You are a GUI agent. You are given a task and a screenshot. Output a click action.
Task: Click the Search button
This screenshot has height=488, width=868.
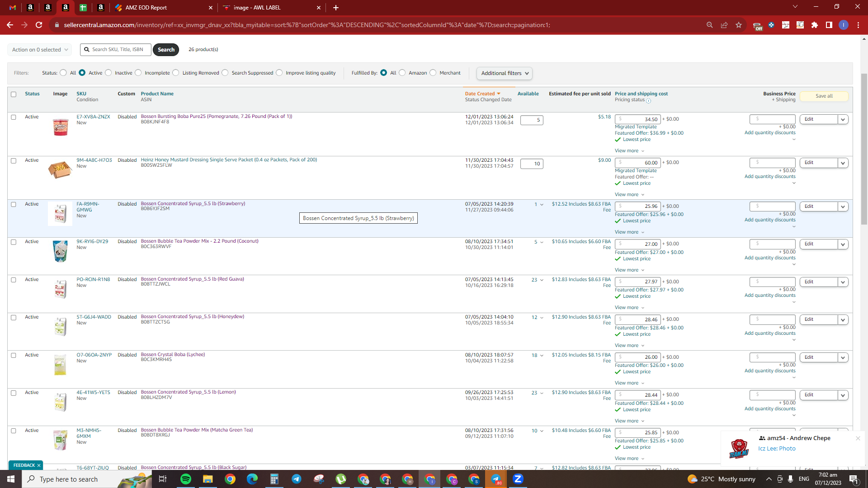click(x=166, y=50)
